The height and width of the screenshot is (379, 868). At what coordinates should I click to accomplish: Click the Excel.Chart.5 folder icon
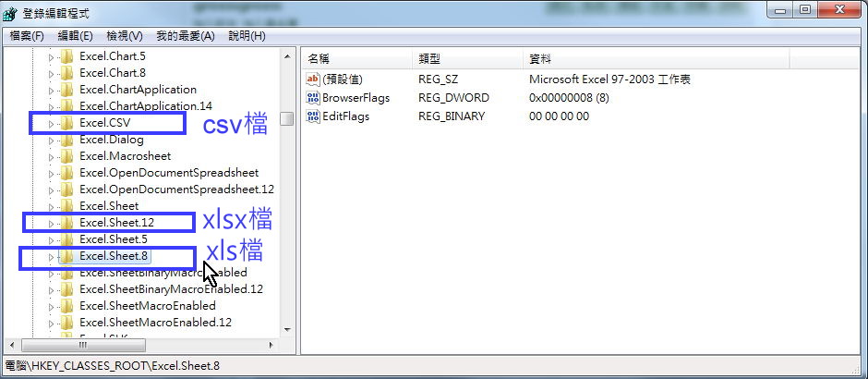[66, 56]
